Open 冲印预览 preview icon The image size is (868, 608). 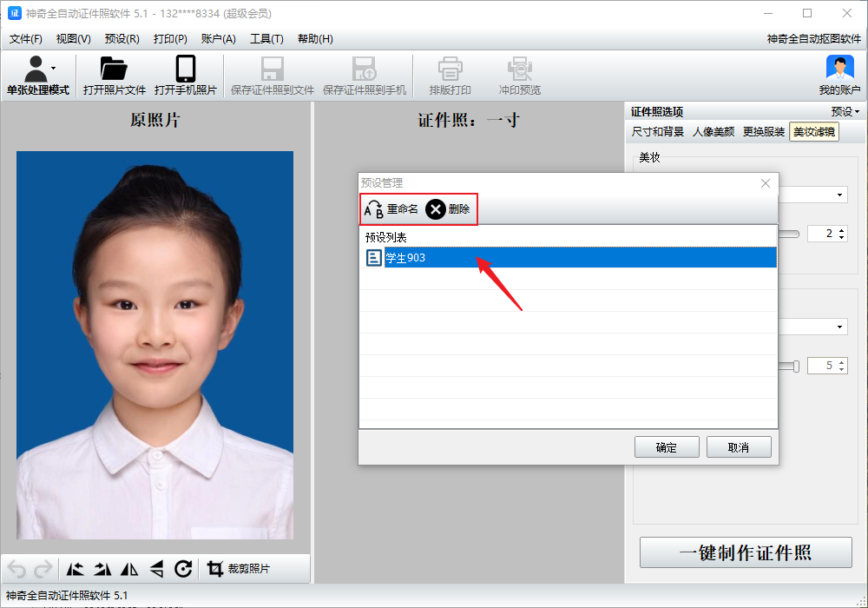point(519,69)
